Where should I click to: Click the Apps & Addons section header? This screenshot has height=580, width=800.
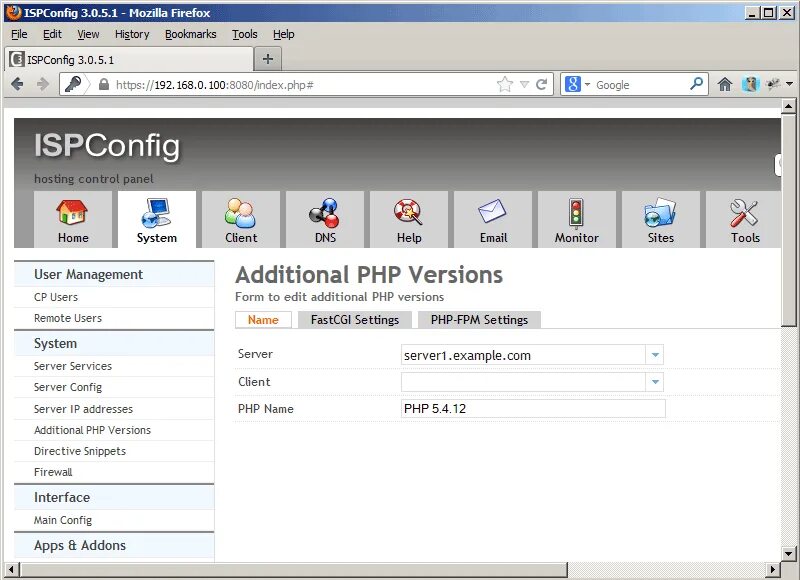114,545
